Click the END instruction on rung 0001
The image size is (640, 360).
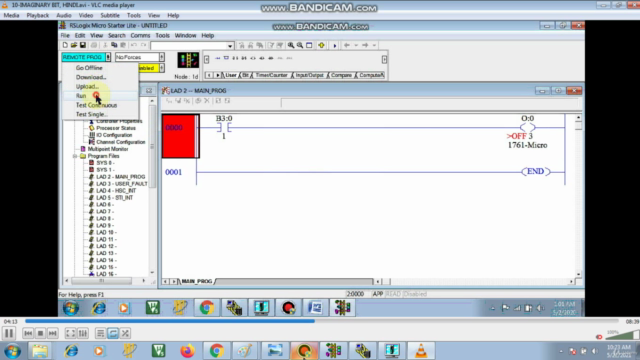[536, 171]
